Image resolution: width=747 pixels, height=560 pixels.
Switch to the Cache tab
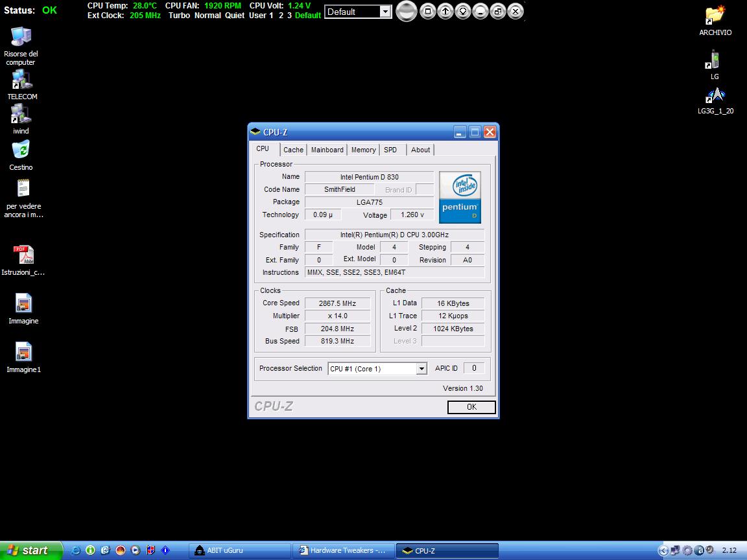pos(294,150)
